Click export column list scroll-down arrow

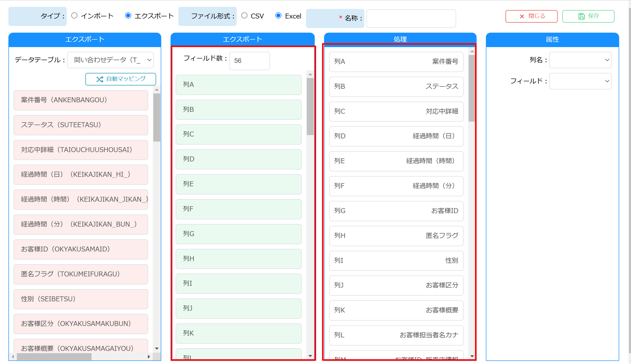coord(310,356)
